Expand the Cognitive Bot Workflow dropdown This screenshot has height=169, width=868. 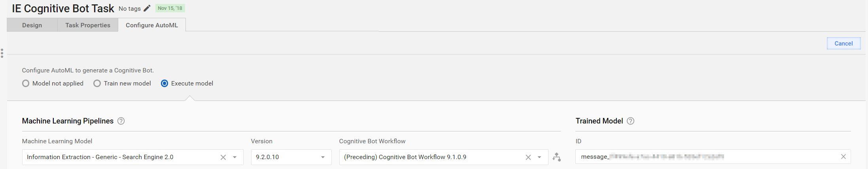pyautogui.click(x=539, y=157)
